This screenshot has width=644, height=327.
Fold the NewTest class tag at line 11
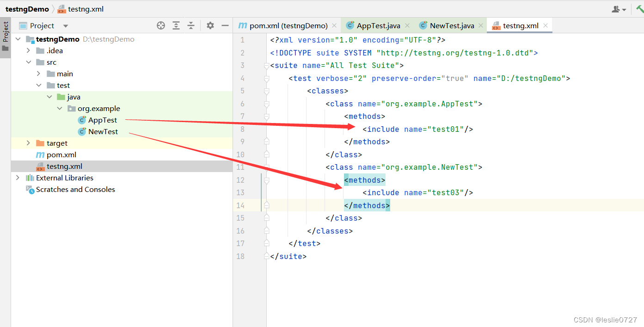266,167
